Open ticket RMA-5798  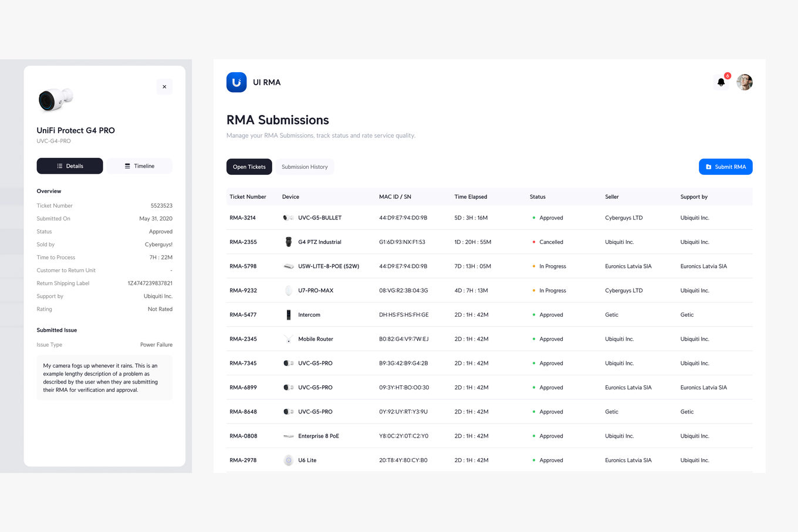[x=243, y=266]
